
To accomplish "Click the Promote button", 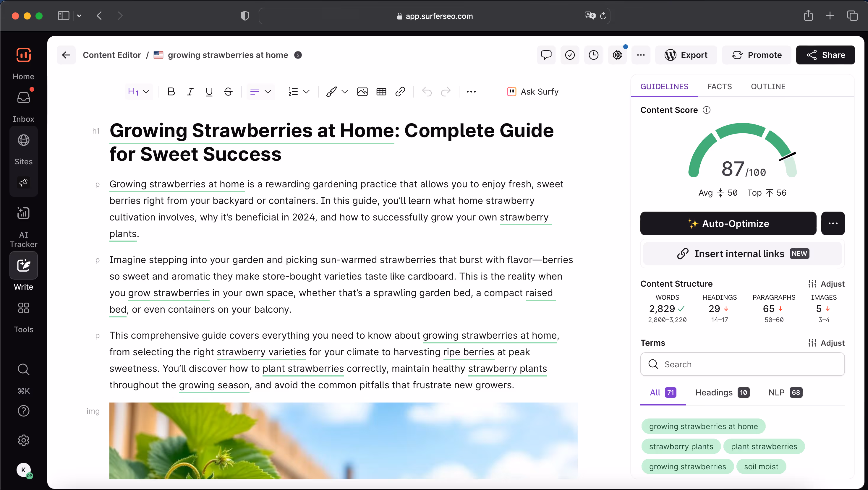I will (x=757, y=55).
